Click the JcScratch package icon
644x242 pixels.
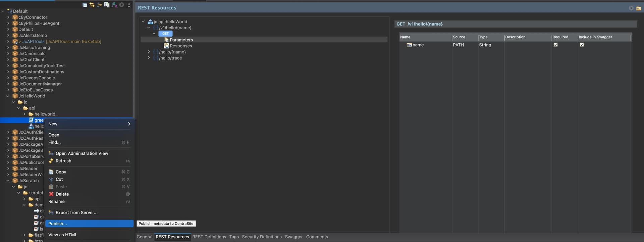click(15, 181)
